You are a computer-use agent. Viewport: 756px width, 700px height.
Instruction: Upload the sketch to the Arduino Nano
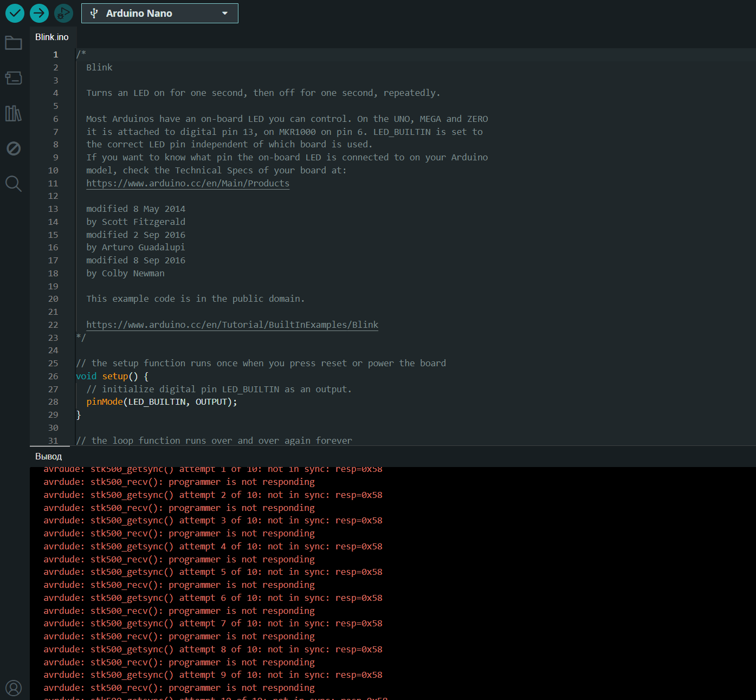39,13
